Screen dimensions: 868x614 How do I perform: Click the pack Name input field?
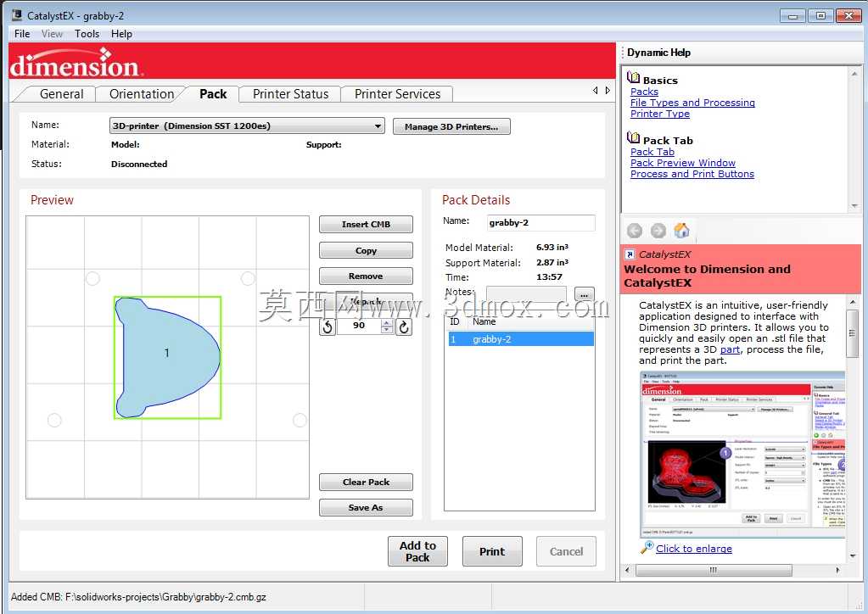(540, 223)
